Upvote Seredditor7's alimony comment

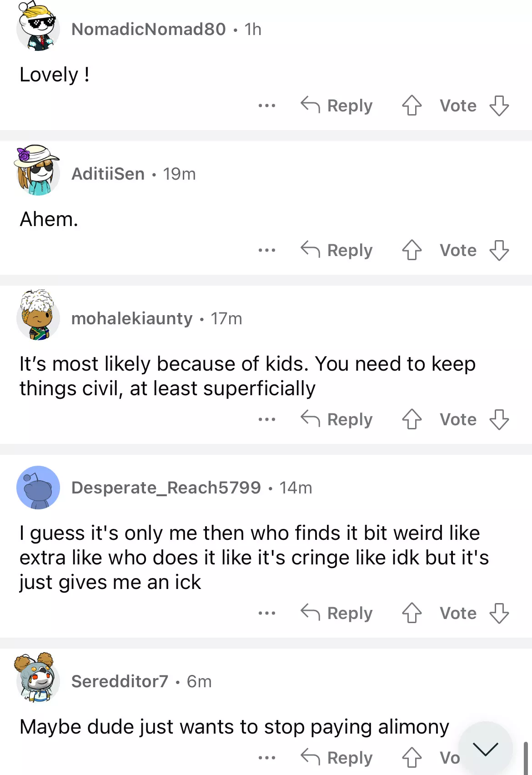click(x=412, y=758)
